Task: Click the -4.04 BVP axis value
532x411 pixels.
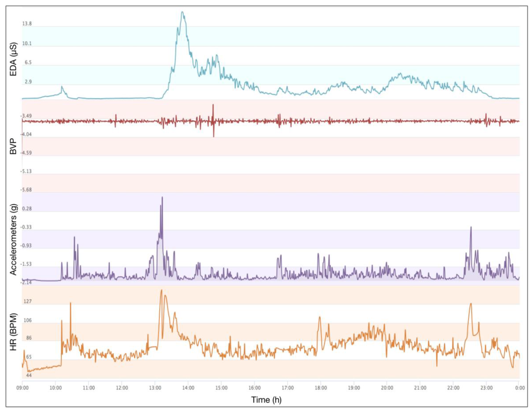Action: (x=26, y=134)
